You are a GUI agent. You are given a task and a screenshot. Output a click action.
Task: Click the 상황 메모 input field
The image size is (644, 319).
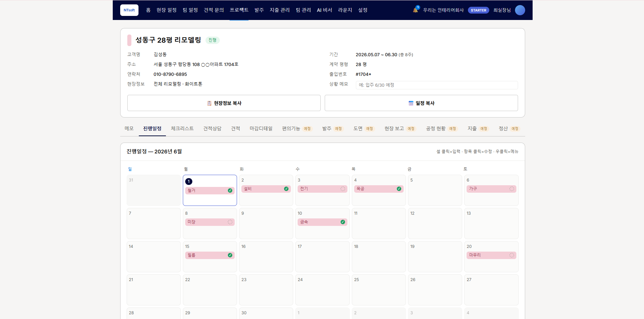437,85
